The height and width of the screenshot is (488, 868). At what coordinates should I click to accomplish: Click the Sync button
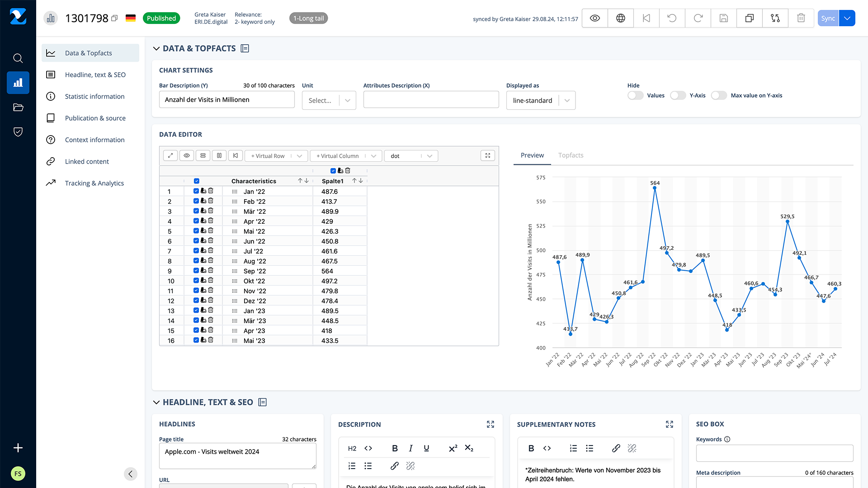click(828, 18)
